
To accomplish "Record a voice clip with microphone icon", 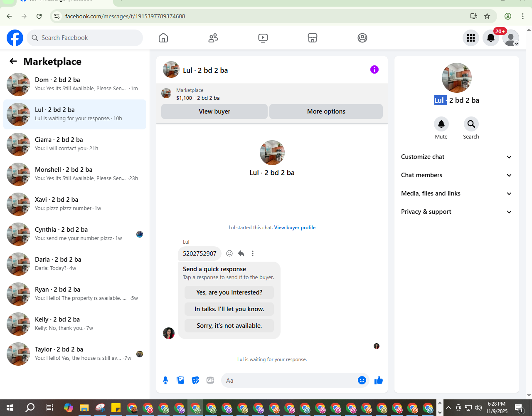I will click(165, 380).
